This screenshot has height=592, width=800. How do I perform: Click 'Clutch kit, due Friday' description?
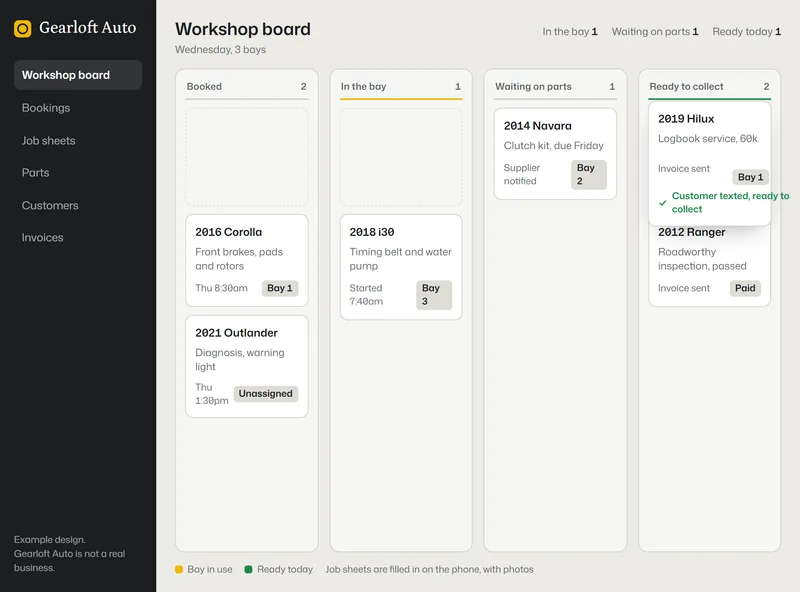pos(554,145)
